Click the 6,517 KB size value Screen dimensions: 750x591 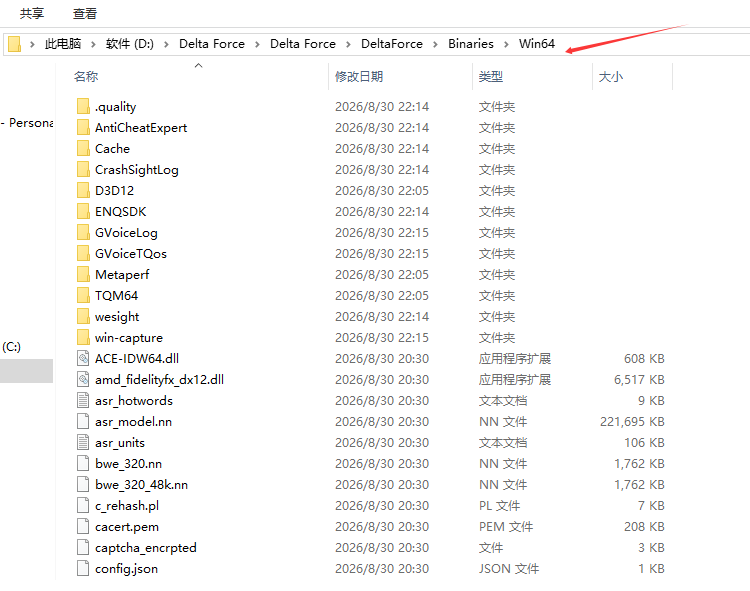click(639, 380)
